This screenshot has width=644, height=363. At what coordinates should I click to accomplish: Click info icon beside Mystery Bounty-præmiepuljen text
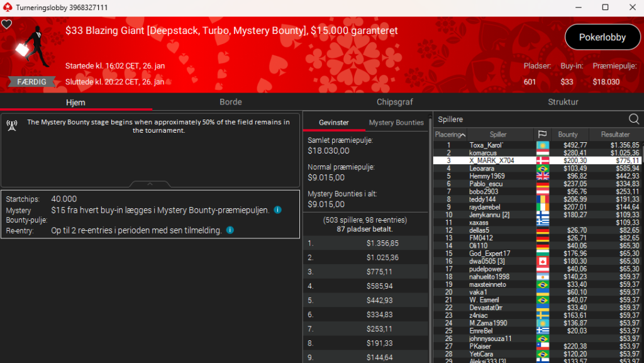[x=277, y=210]
